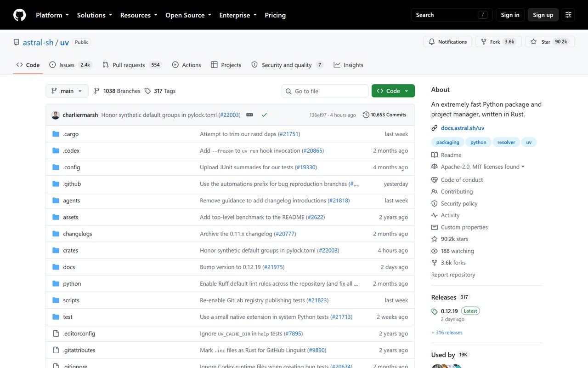
Task: Click the green check status icon on latest commit
Action: 264,115
